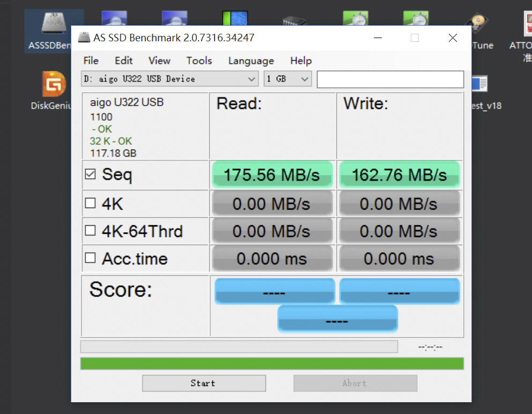Minimize the AS SSD Benchmark window
The image size is (532, 414).
click(x=378, y=38)
